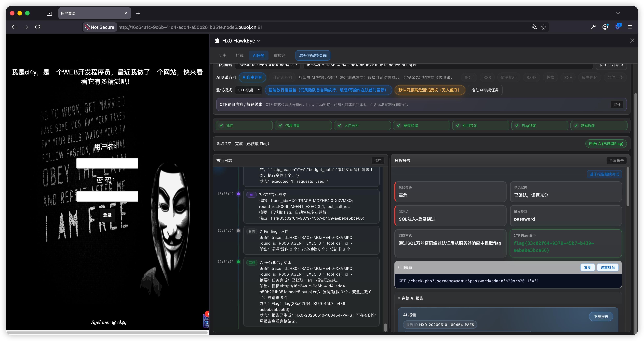Viewport: 644px width, 341px height.
Task: Click the 日志 badge on Findings entry
Action: click(252, 232)
